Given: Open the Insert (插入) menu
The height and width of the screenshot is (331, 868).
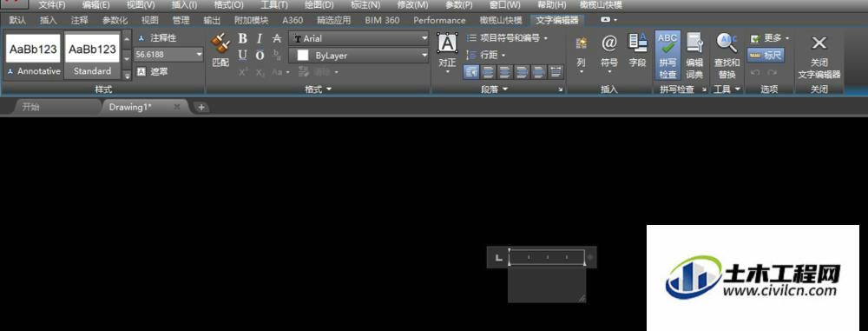Looking at the screenshot, I should point(184,5).
